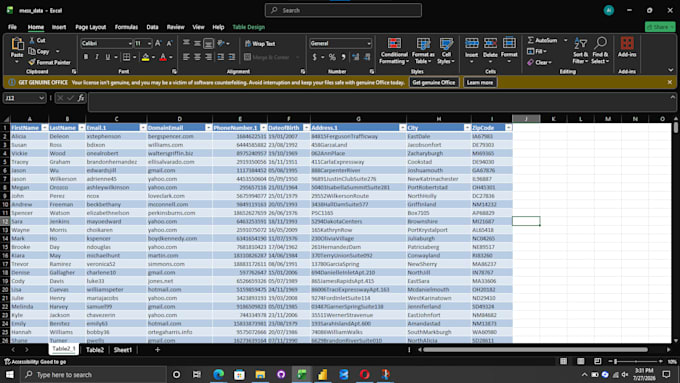The height and width of the screenshot is (383, 680).
Task: Open the LastName column filter dropdown
Action: (82, 128)
